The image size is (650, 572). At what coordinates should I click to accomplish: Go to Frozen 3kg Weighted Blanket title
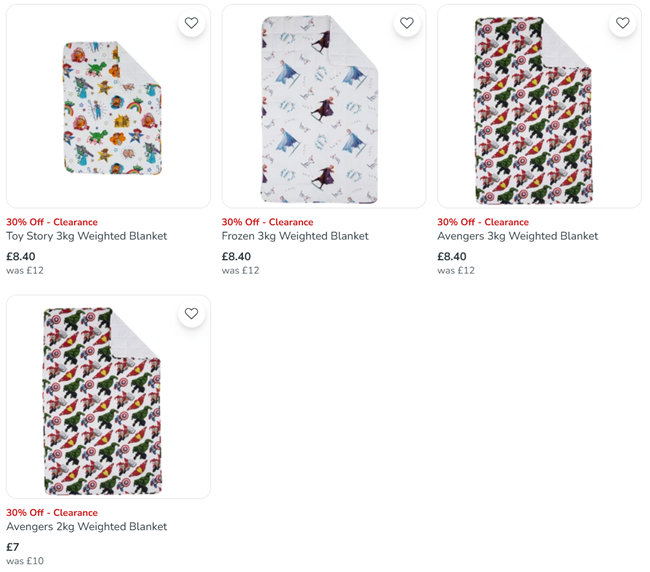click(295, 237)
